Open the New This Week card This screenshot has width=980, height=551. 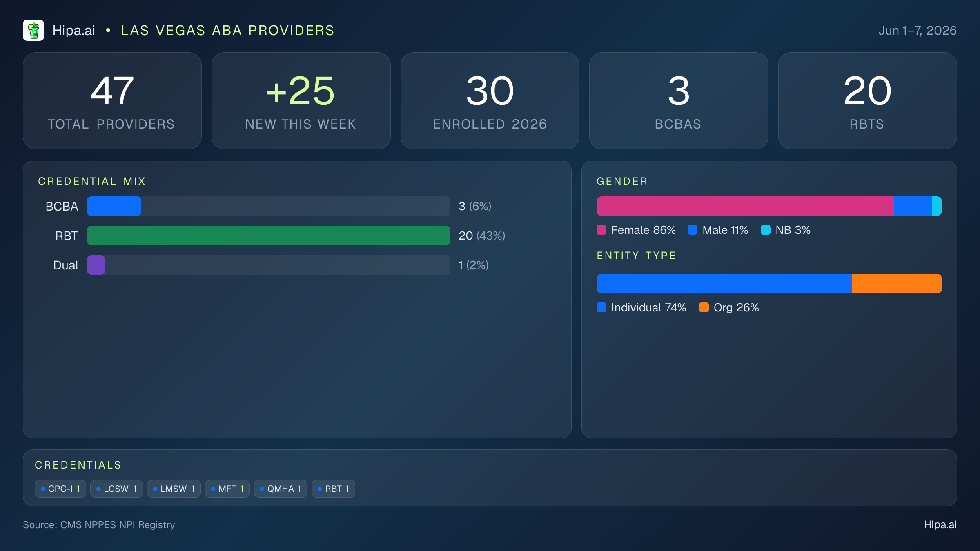(x=301, y=101)
